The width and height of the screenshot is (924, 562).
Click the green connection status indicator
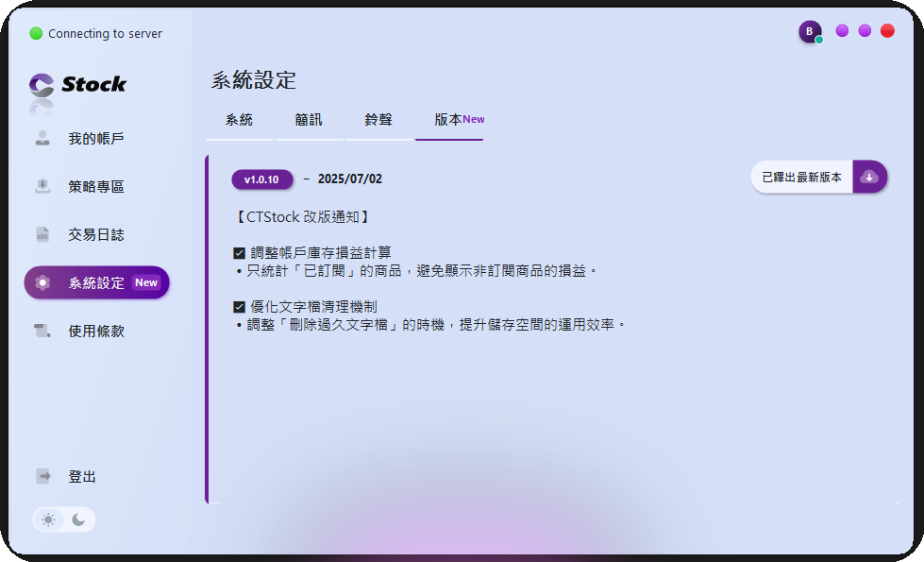tap(36, 34)
